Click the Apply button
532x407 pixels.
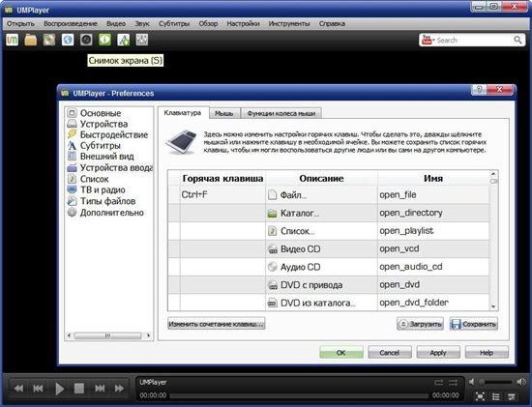(438, 353)
